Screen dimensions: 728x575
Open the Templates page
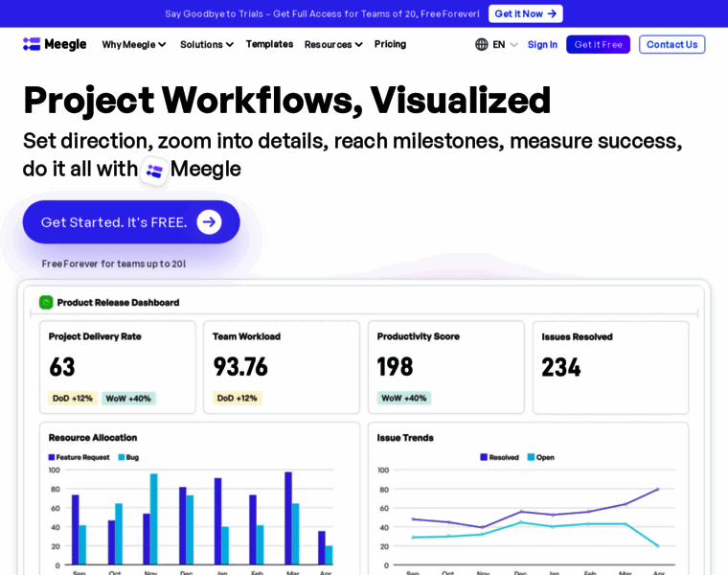270,44
